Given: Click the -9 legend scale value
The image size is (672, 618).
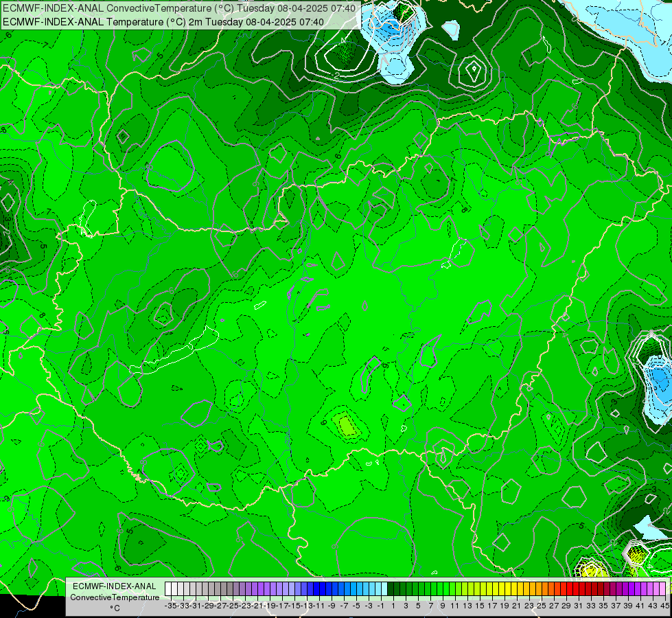Looking at the screenshot, I should [332, 606].
